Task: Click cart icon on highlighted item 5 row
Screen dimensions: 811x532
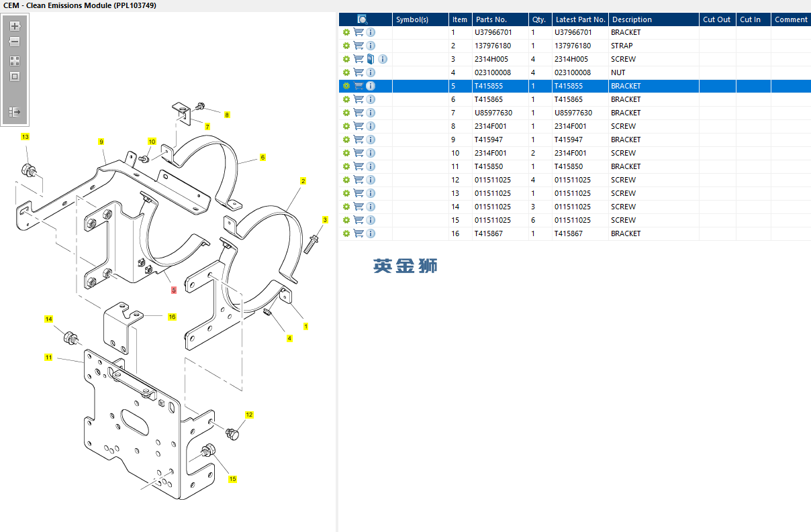Action: pos(359,86)
